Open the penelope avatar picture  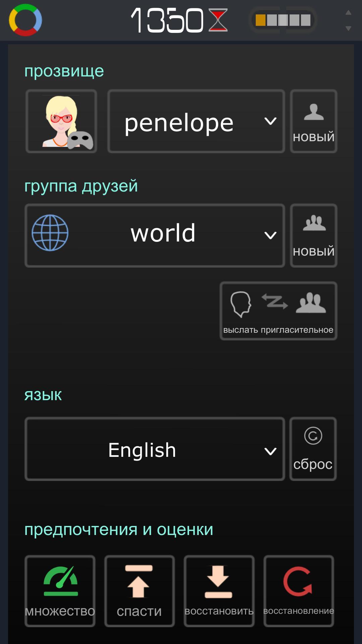(61, 121)
